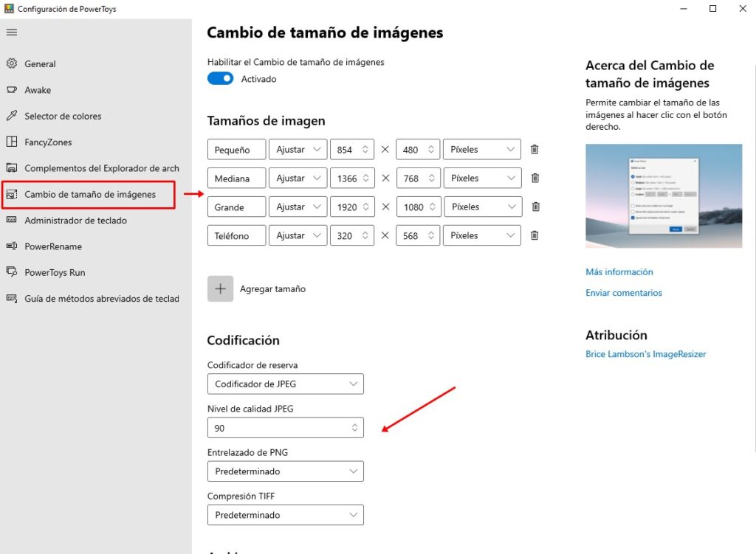
Task: Click the PowerRename icon
Action: 12,246
